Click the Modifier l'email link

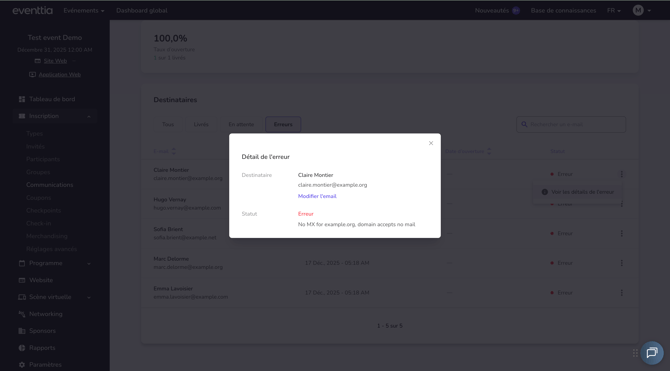[317, 196]
